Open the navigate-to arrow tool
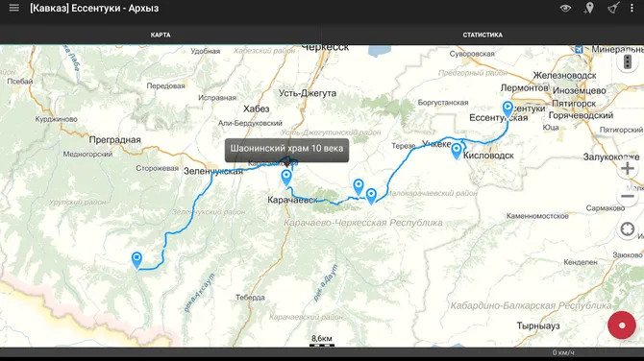 (613, 9)
